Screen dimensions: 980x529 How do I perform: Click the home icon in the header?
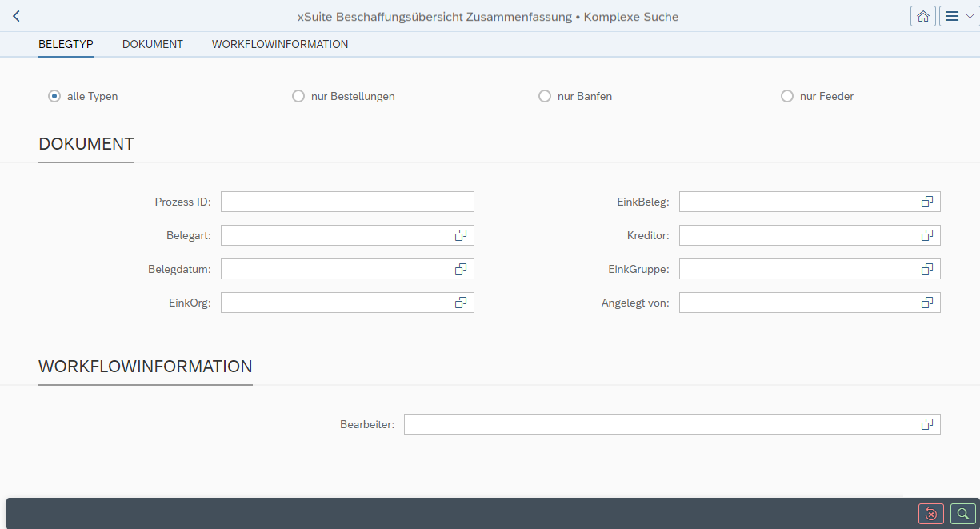pos(922,15)
